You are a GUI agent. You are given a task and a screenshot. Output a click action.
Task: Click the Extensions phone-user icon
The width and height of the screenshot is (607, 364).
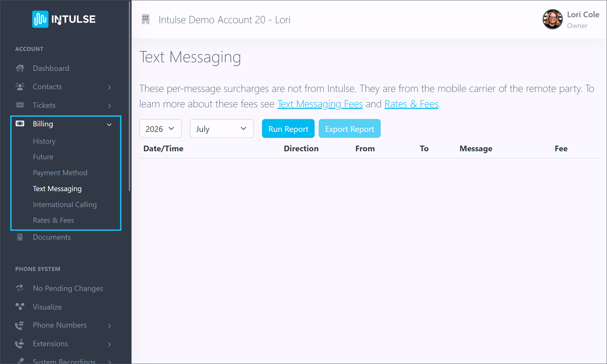pyautogui.click(x=19, y=343)
